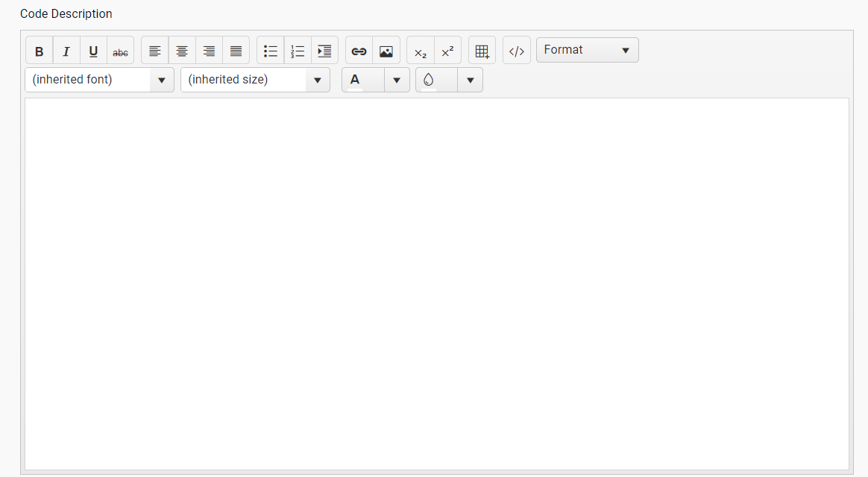This screenshot has height=477, width=868.
Task: Apply strikethrough to text
Action: (120, 51)
